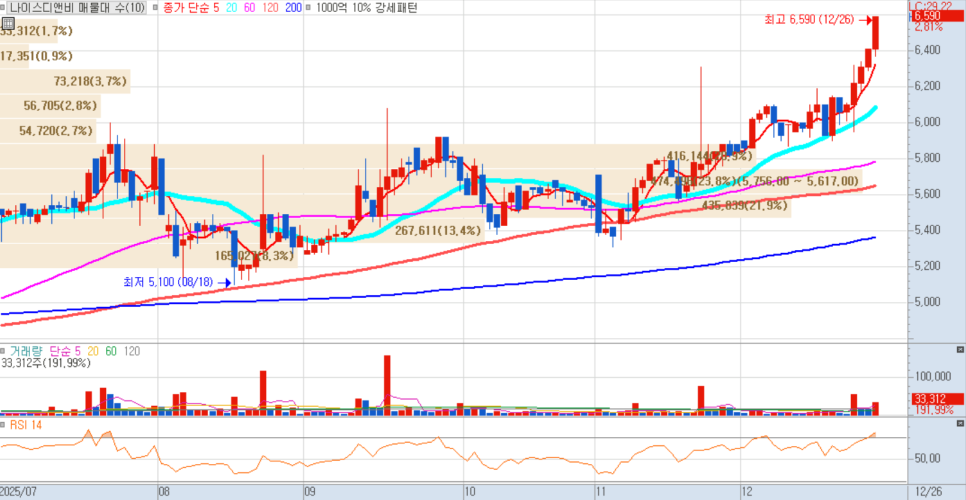Click the volume 120 average legend
Viewport: 966px width, 500px height.
point(132,351)
